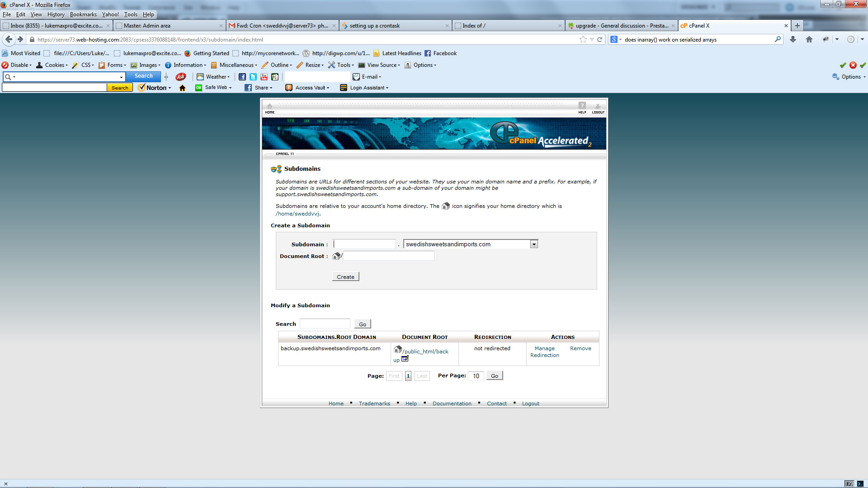Bookmark this page with star icon
This screenshot has width=868, height=488.
pyautogui.click(x=583, y=40)
